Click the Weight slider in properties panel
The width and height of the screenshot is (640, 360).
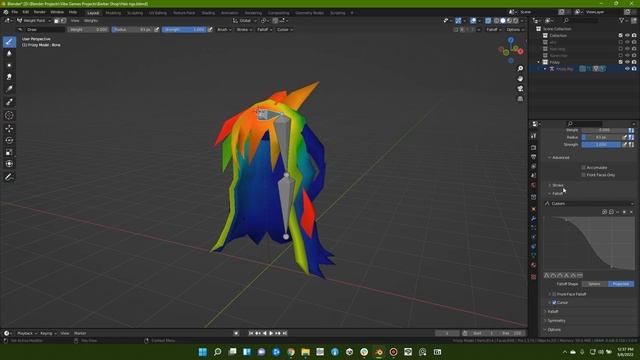tap(604, 130)
